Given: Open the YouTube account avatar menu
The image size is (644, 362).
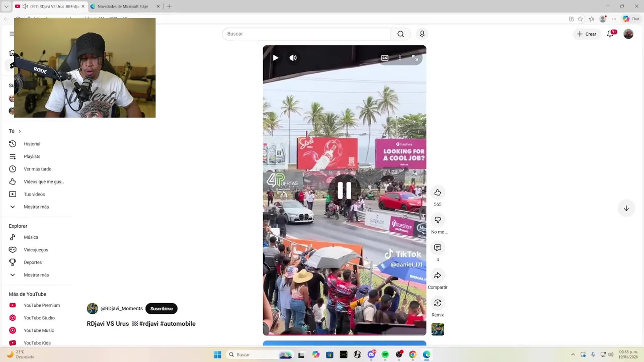Looking at the screenshot, I should (x=628, y=34).
